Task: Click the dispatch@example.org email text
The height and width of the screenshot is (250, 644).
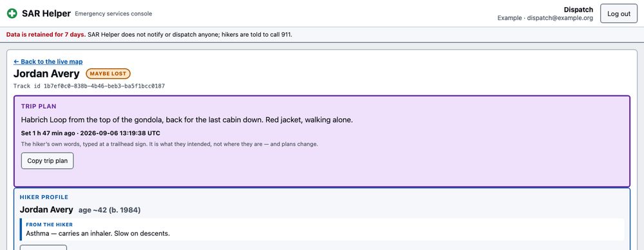Action: pyautogui.click(x=560, y=18)
